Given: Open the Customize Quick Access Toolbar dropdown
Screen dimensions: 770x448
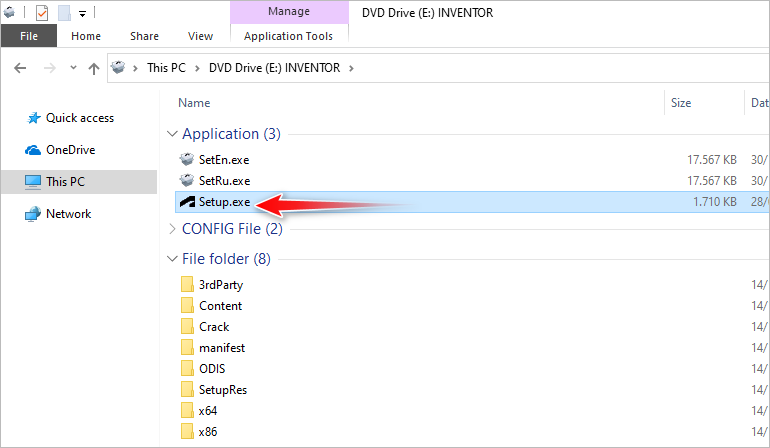Looking at the screenshot, I should (x=82, y=14).
